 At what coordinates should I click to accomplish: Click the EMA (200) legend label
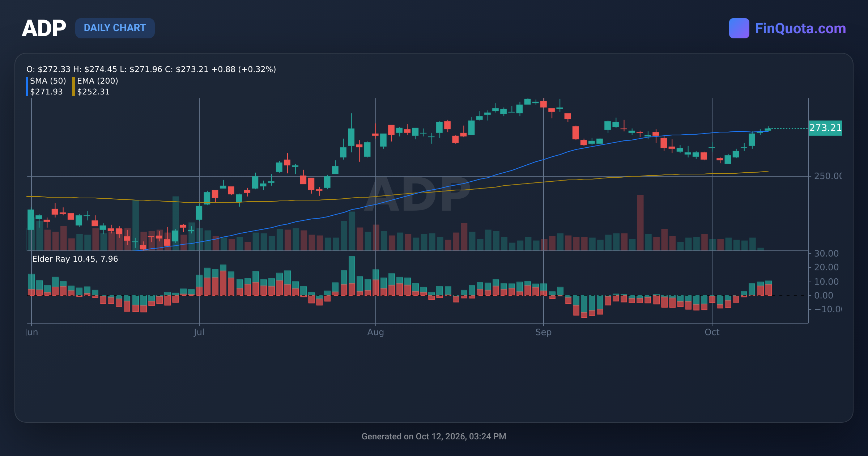pos(98,81)
